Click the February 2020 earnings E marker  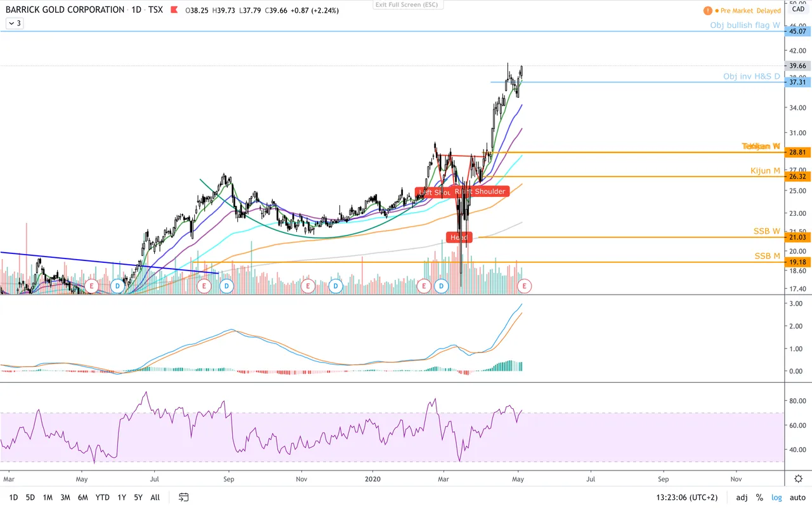(x=424, y=286)
